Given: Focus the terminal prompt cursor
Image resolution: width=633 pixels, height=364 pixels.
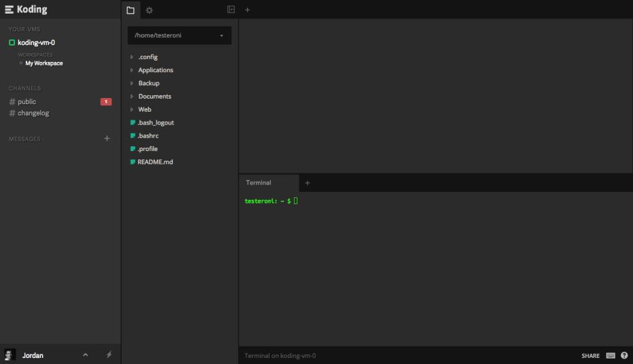Looking at the screenshot, I should (x=295, y=201).
